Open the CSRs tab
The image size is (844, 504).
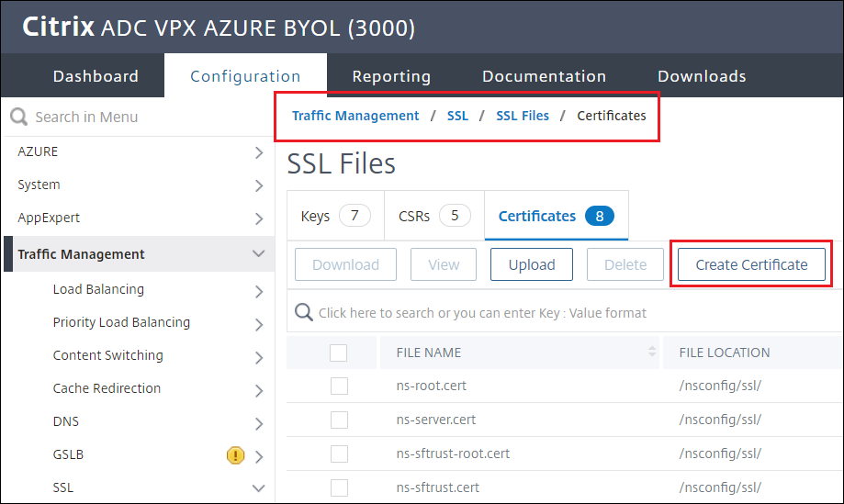(433, 216)
